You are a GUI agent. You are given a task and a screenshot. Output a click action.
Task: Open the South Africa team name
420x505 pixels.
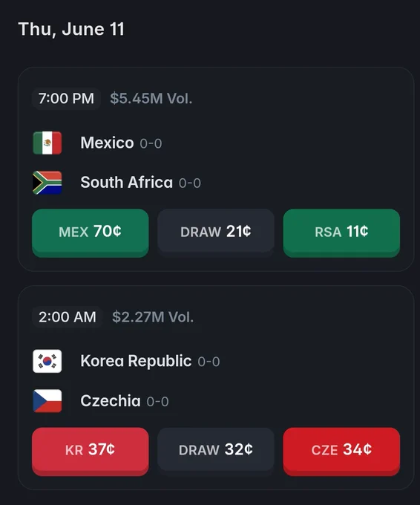pyautogui.click(x=126, y=182)
